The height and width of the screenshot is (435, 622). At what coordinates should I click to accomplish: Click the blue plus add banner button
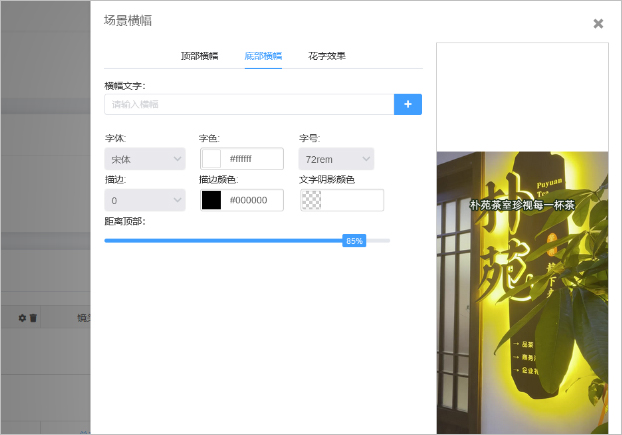click(407, 104)
